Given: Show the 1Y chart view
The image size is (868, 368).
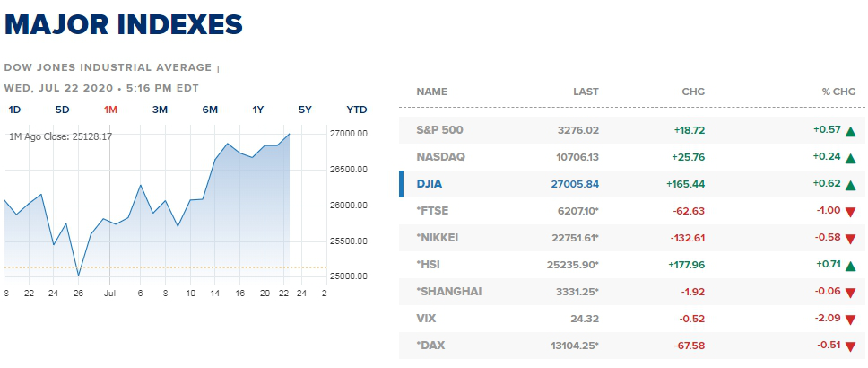Looking at the screenshot, I should (258, 110).
